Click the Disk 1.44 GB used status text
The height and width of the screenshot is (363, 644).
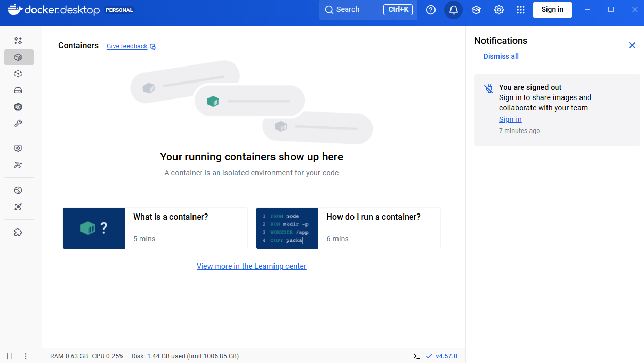pos(185,356)
